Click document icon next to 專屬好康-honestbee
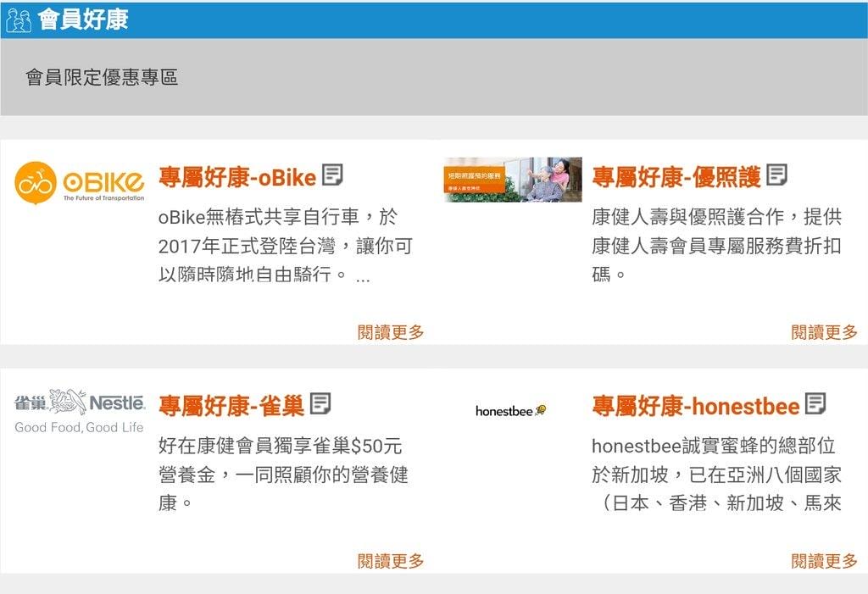The image size is (868, 594). [x=815, y=403]
